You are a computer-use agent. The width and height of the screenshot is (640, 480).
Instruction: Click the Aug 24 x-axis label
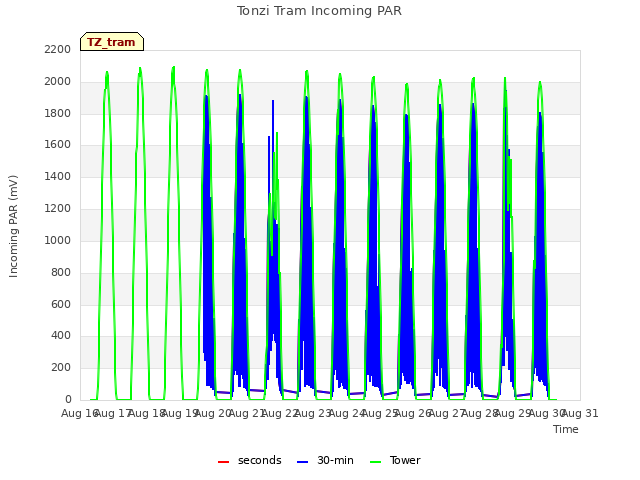coord(347,413)
